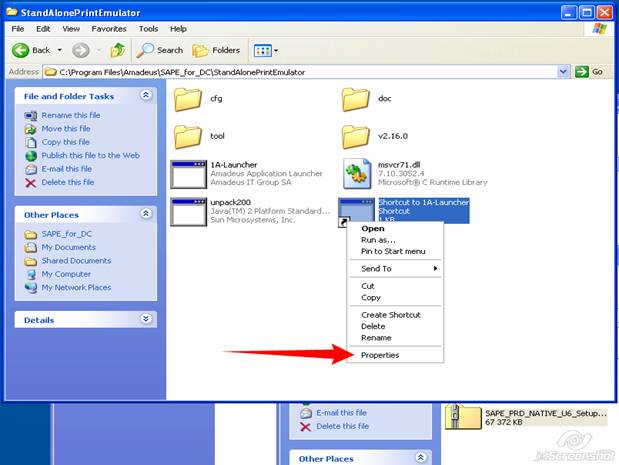The height and width of the screenshot is (465, 619).
Task: Expand the Details panel
Action: [x=146, y=319]
